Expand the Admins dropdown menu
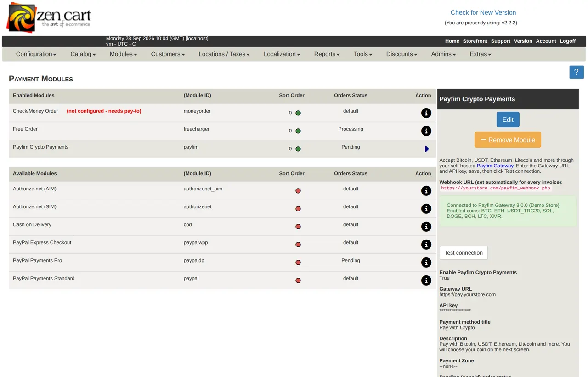This screenshot has width=588, height=377. pos(444,54)
